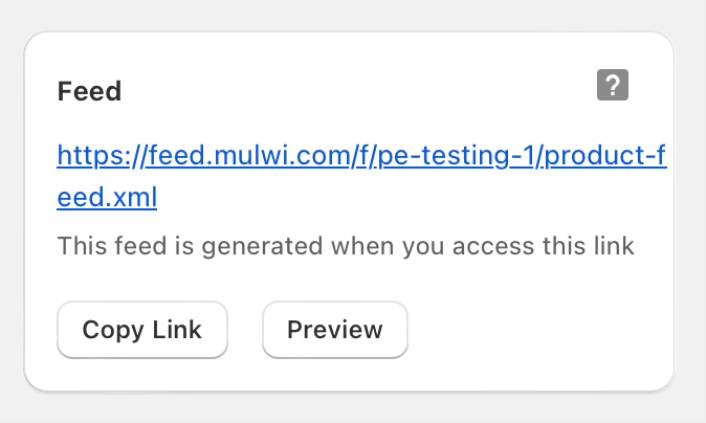Click the "This feed is generated" description text
The image size is (706, 423).
(345, 246)
